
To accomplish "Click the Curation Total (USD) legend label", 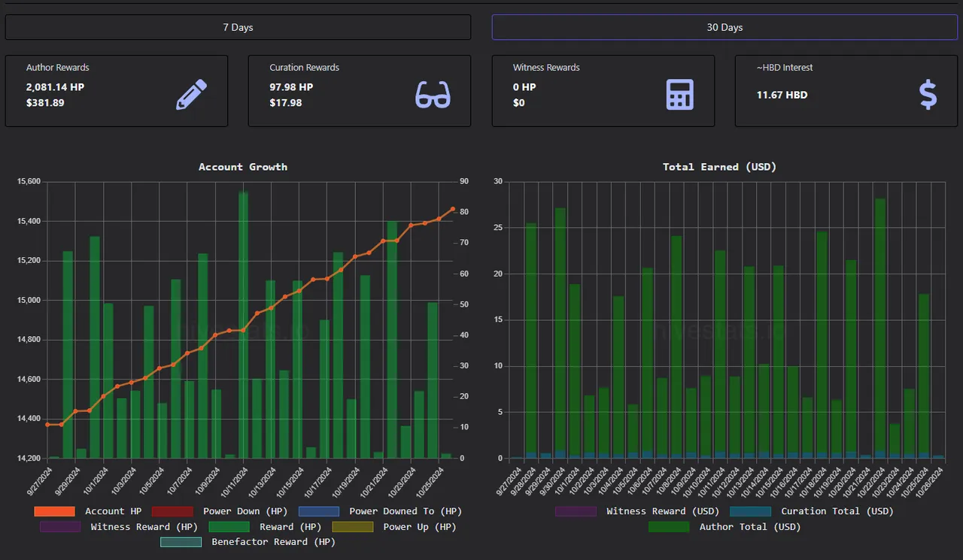I will [x=837, y=511].
